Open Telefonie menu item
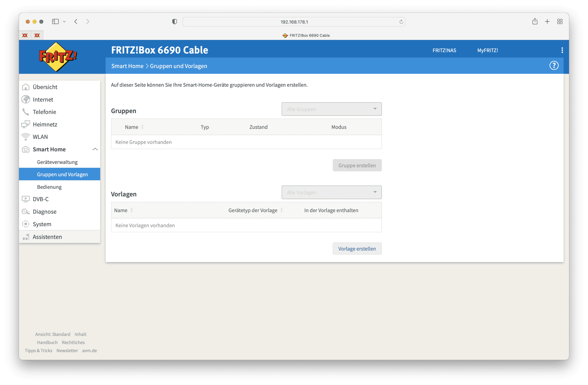Screen dimensions: 588x385 [60, 112]
